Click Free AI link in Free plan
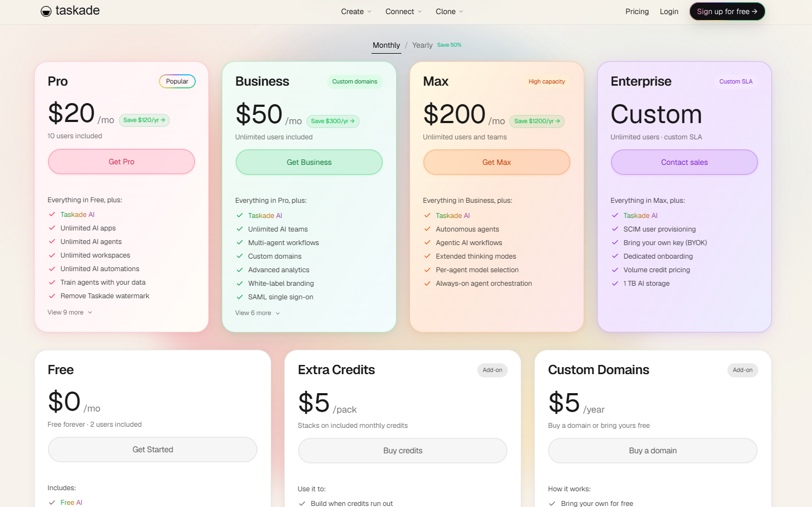This screenshot has width=812, height=507. 72,503
